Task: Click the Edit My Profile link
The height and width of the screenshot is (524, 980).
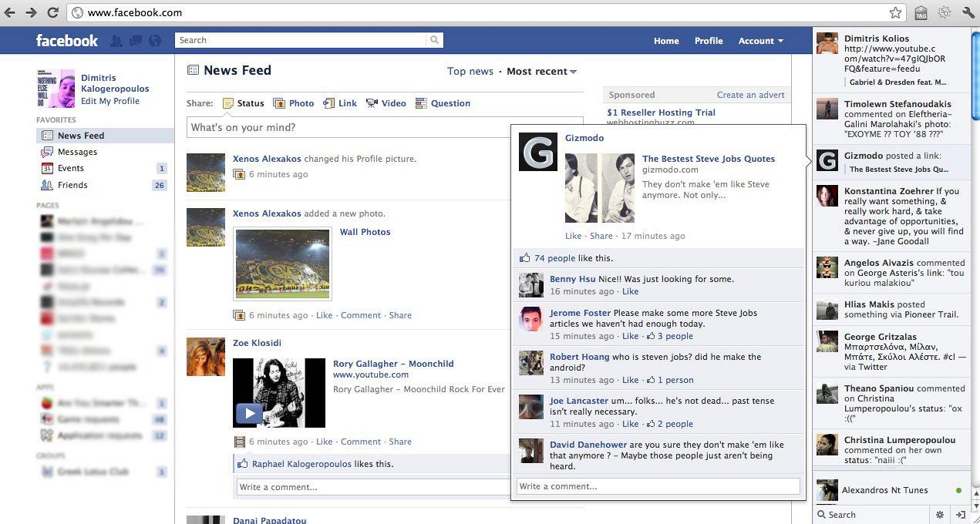Action: pos(110,101)
